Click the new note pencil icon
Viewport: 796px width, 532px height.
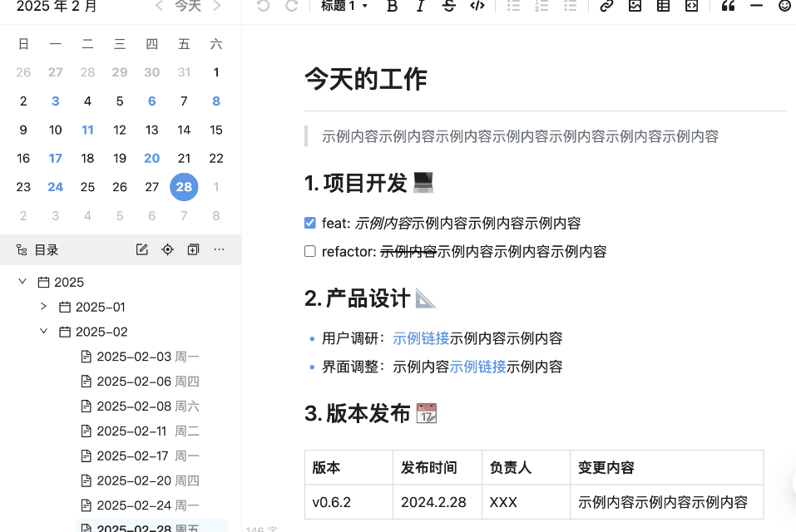point(141,249)
